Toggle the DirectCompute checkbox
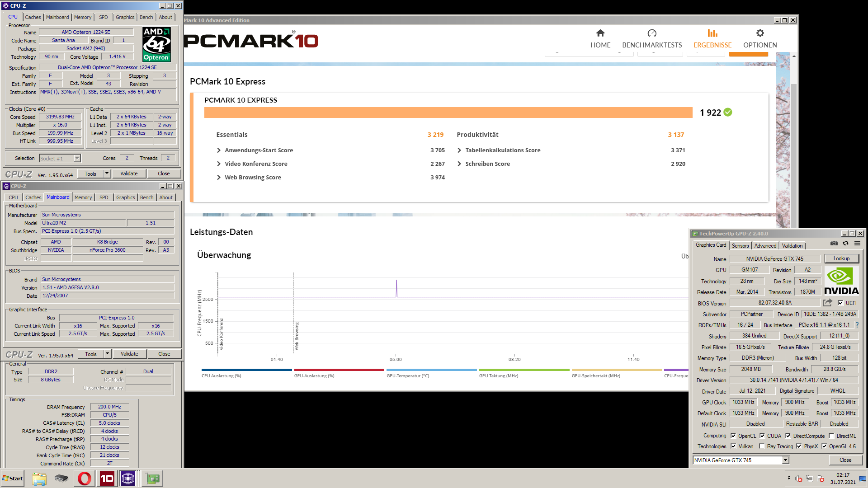 coord(788,436)
